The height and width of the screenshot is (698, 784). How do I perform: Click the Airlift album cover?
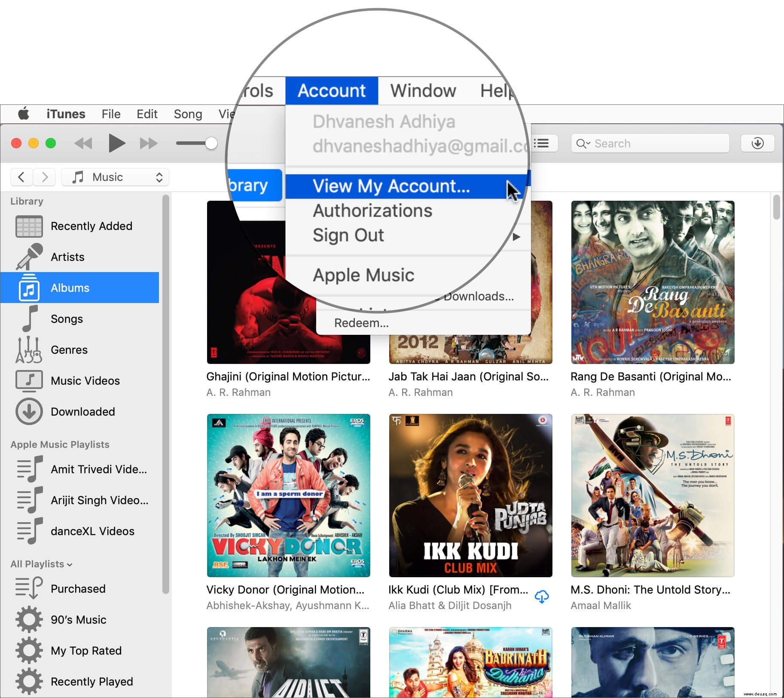click(288, 662)
